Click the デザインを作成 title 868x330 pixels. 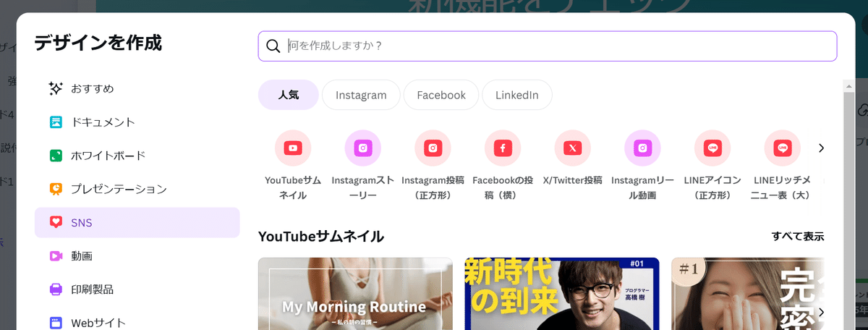tap(98, 43)
